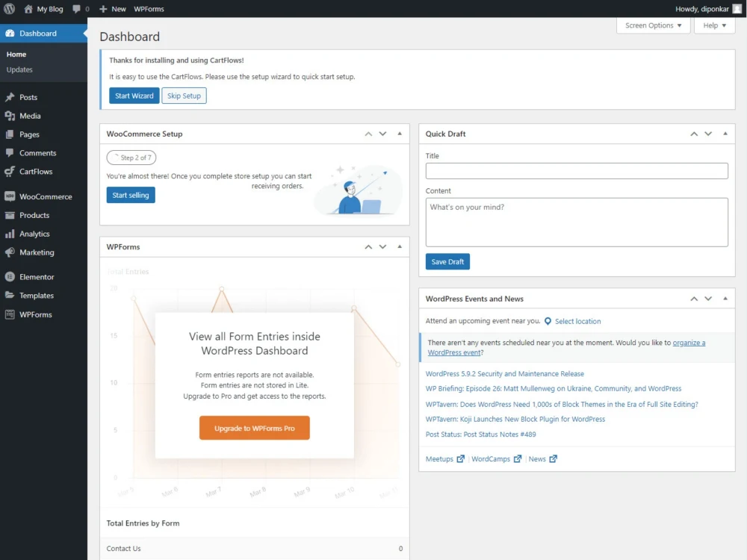Move the Quick Draft widget down

click(x=708, y=134)
